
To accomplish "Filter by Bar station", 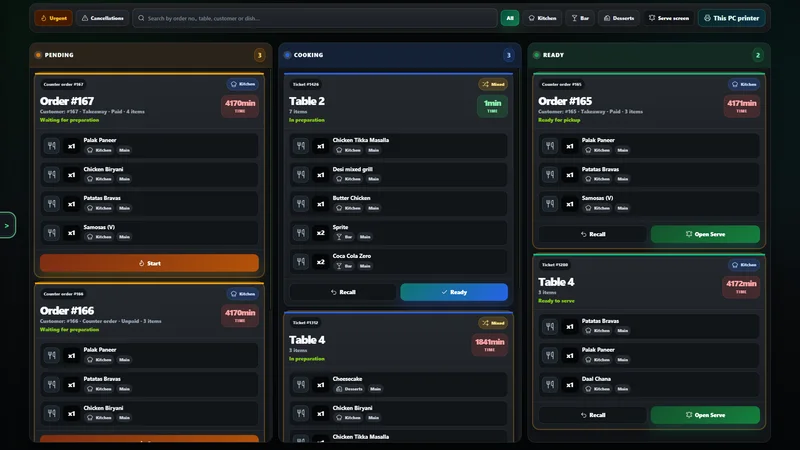I will (580, 18).
